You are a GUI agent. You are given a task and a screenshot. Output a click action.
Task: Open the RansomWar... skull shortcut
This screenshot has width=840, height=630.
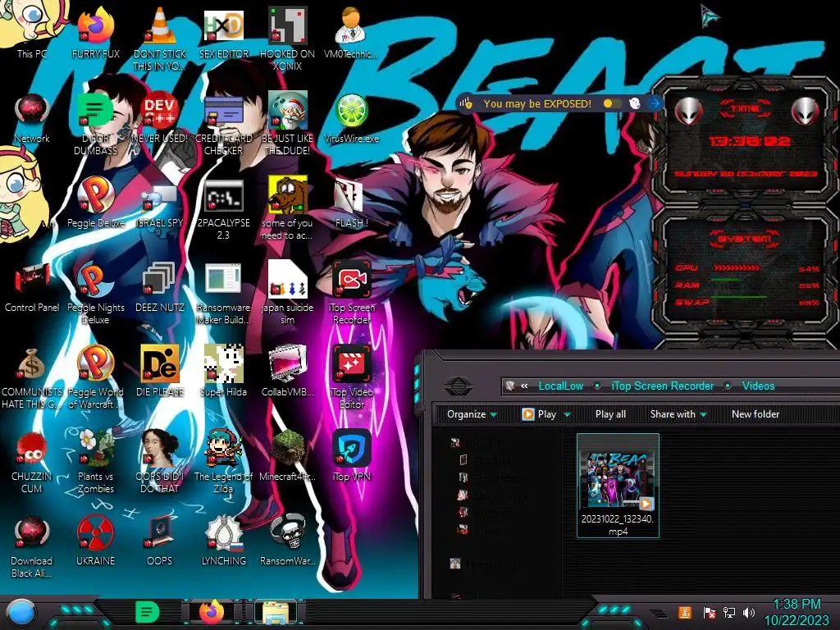point(287,540)
